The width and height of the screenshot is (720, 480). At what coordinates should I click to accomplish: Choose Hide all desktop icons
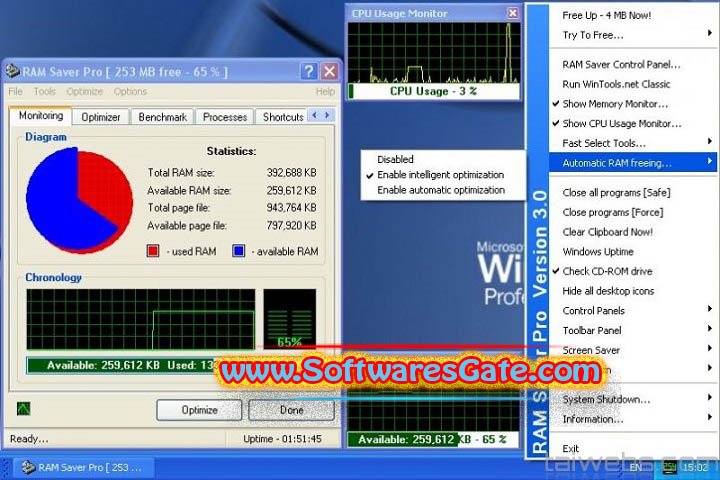tap(633, 291)
